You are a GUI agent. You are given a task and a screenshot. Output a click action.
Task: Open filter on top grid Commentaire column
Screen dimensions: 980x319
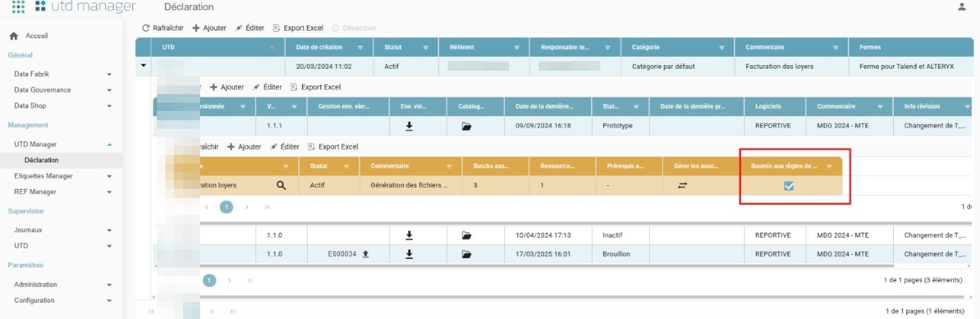tap(836, 47)
